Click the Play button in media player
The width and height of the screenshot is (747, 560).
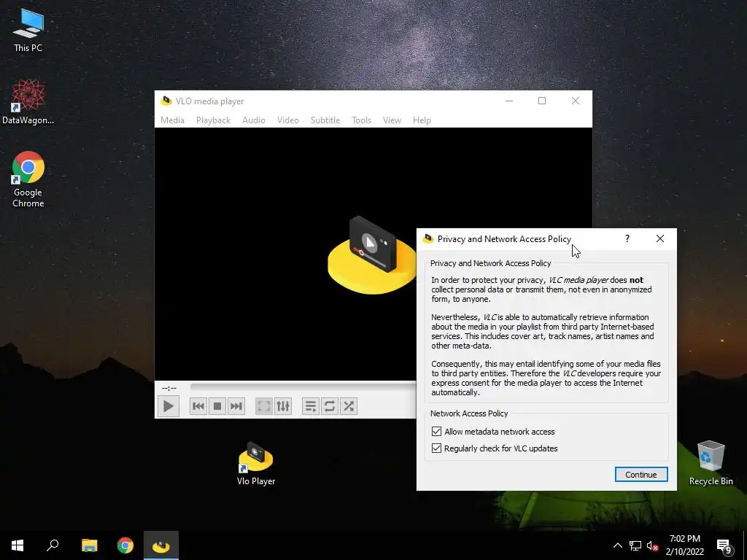(x=169, y=406)
